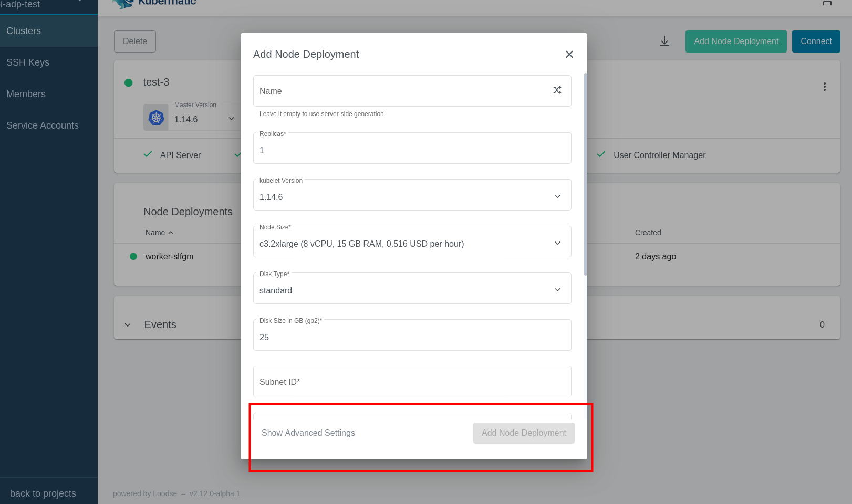Expand the Master Version 1.14.6 selector

231,118
